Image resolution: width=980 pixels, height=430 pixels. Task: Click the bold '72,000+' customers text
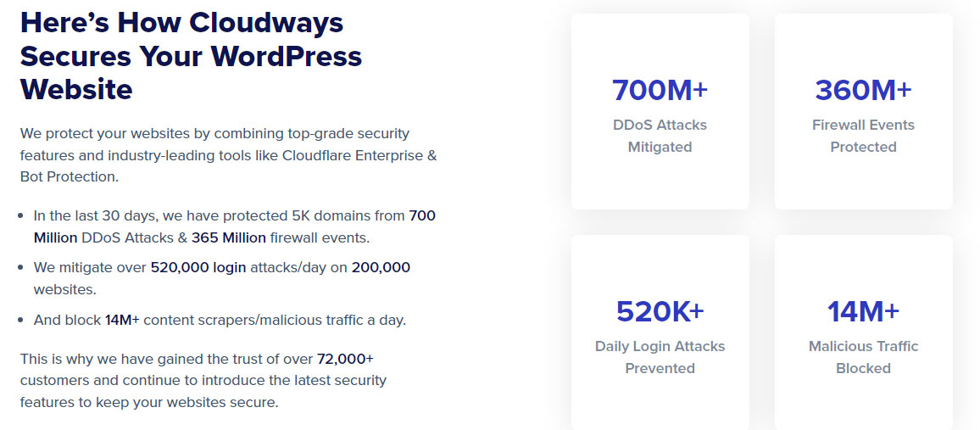[345, 359]
